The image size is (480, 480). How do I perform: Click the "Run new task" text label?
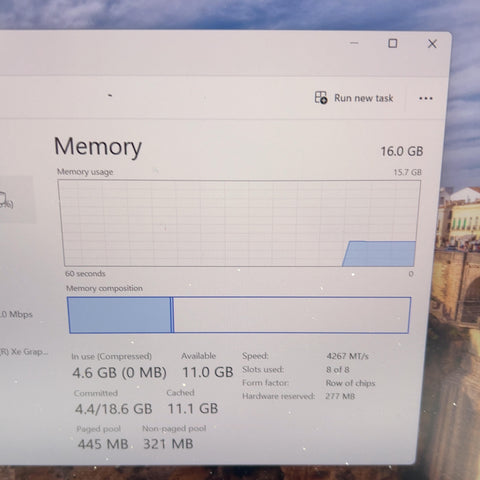[x=364, y=98]
